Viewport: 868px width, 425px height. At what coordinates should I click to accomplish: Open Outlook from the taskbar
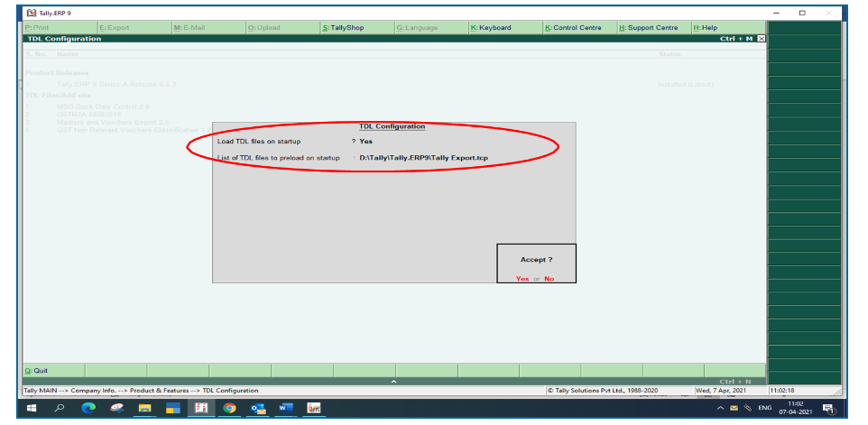[x=258, y=409]
